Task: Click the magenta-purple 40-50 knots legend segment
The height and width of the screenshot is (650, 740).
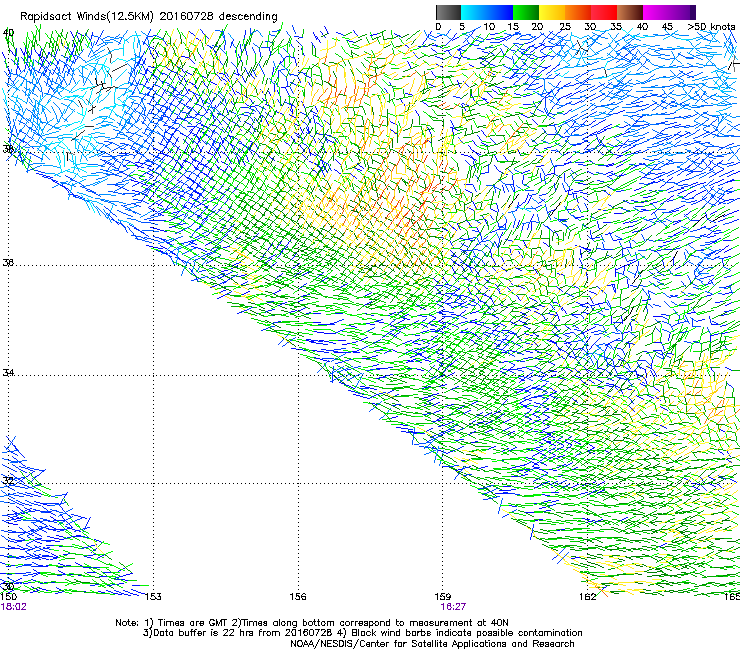Action: tap(669, 12)
